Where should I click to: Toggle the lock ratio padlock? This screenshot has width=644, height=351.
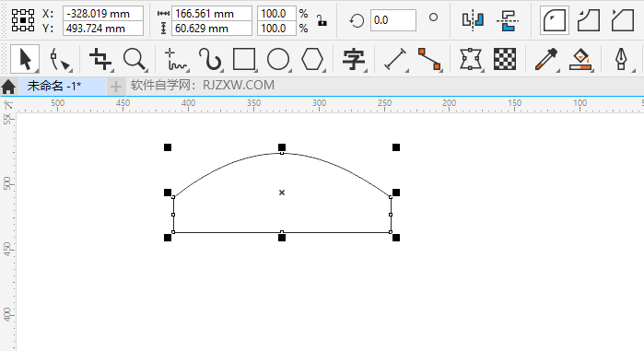click(x=322, y=20)
